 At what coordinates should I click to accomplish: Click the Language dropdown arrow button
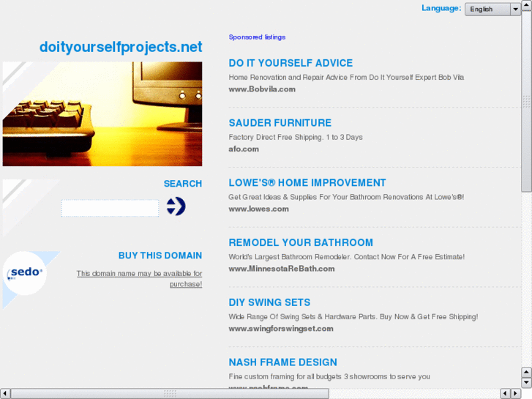pos(515,10)
